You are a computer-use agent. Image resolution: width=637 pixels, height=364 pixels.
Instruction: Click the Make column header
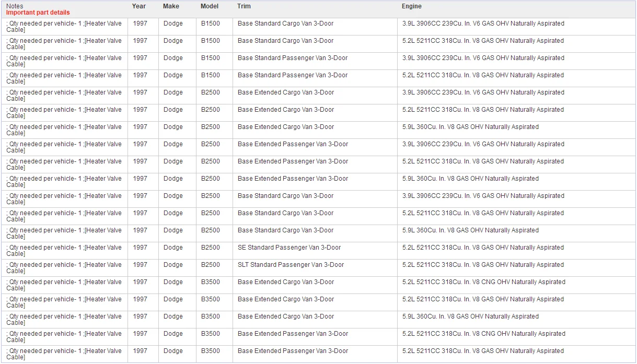(171, 6)
